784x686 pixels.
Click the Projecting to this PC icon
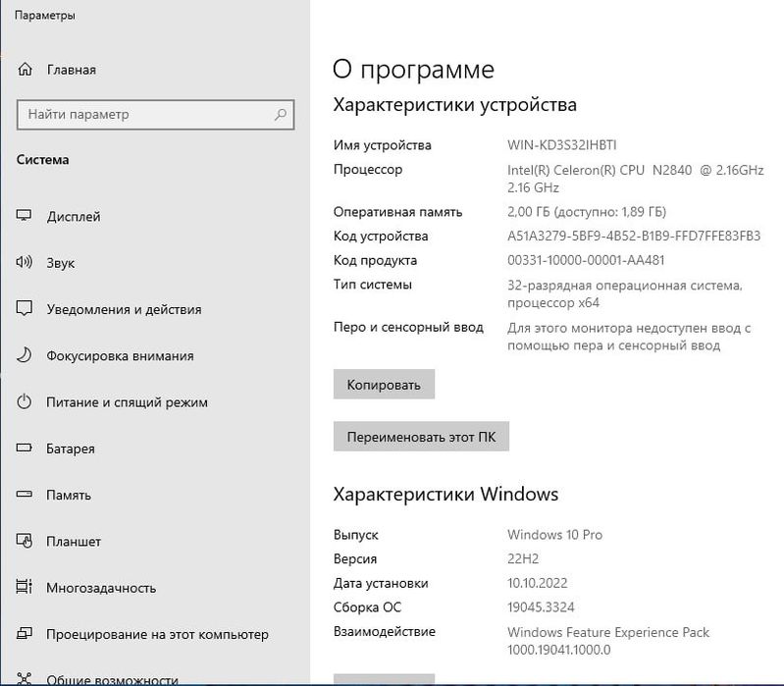pos(25,634)
